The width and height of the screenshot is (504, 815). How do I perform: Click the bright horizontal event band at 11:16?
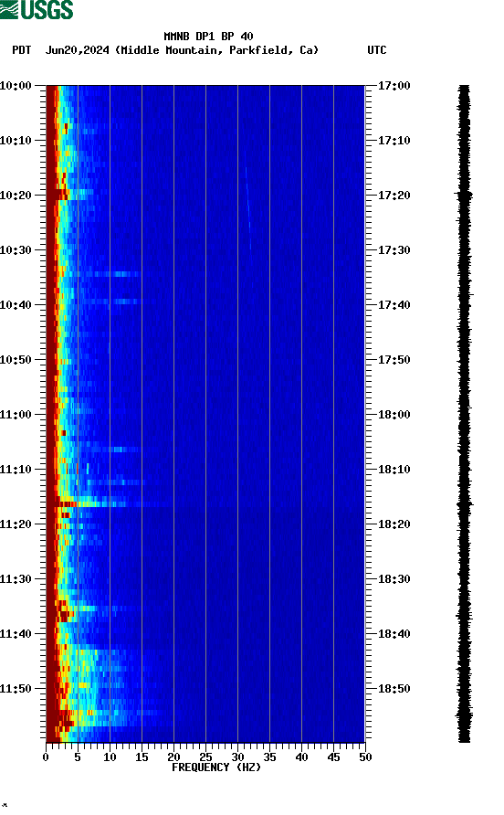[x=110, y=503]
